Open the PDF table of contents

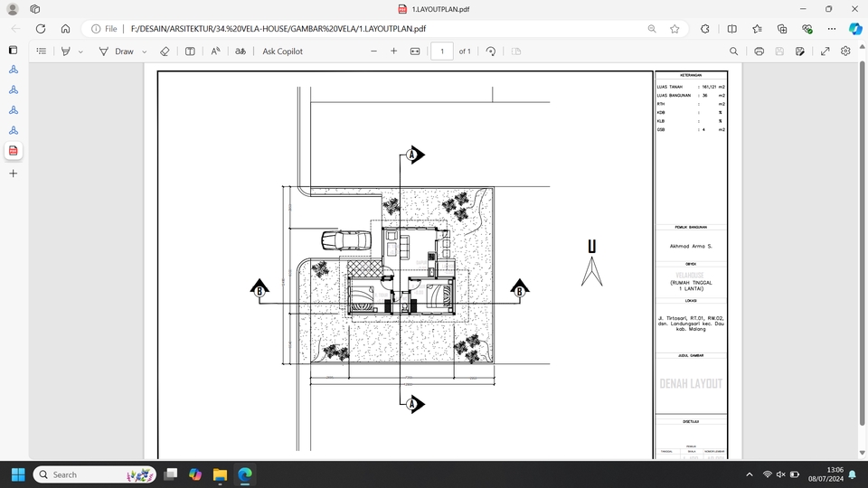(x=41, y=51)
